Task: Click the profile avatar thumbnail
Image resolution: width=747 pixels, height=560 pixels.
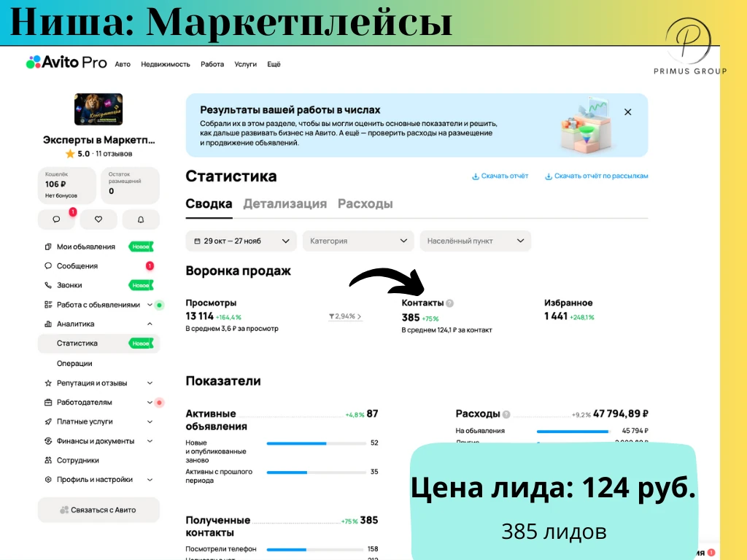Action: click(98, 109)
